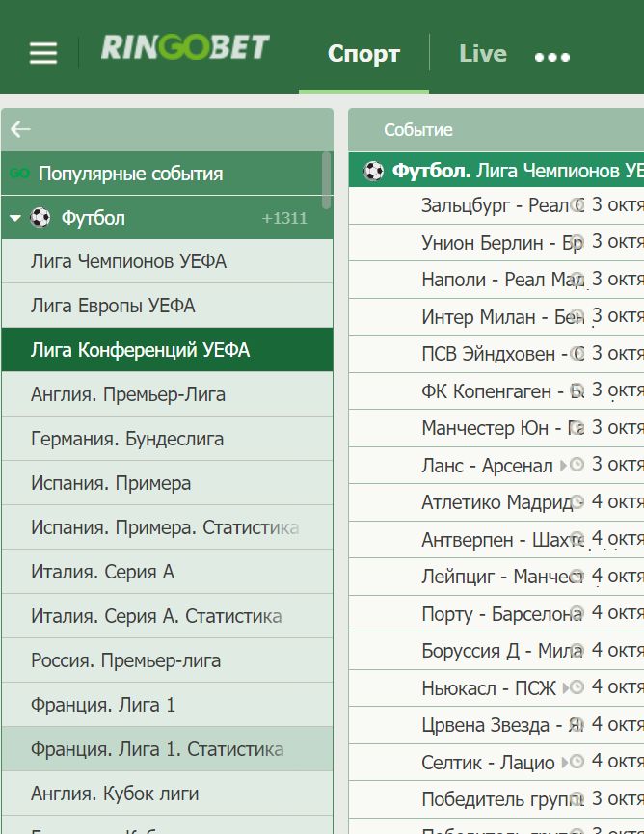Viewport: 644px width, 834px height.
Task: Click the clock icon on Унион Берлин row
Action: (x=577, y=241)
